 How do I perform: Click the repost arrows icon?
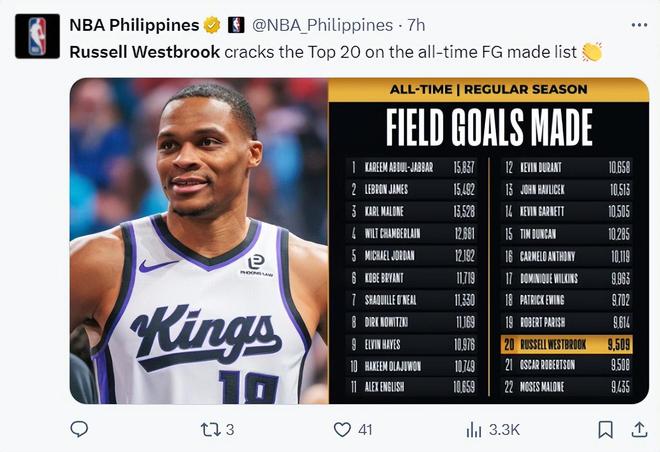click(210, 429)
